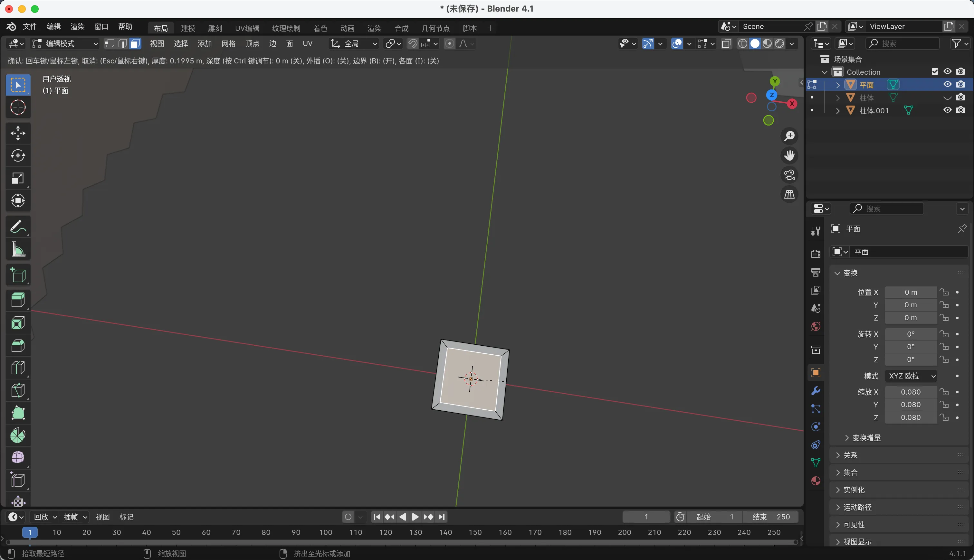Select the Rotate tool
The height and width of the screenshot is (560, 974).
point(18,156)
